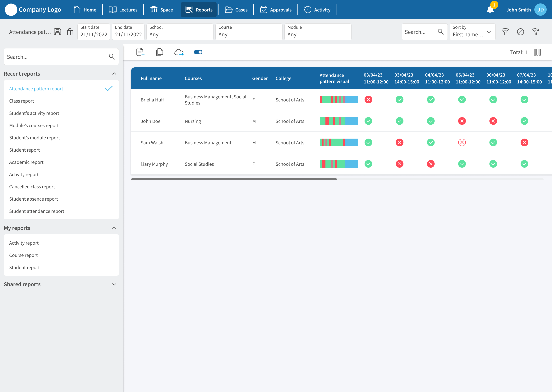This screenshot has height=392, width=552.
Task: Save the Attendance pattern report with the save icon
Action: tap(57, 32)
